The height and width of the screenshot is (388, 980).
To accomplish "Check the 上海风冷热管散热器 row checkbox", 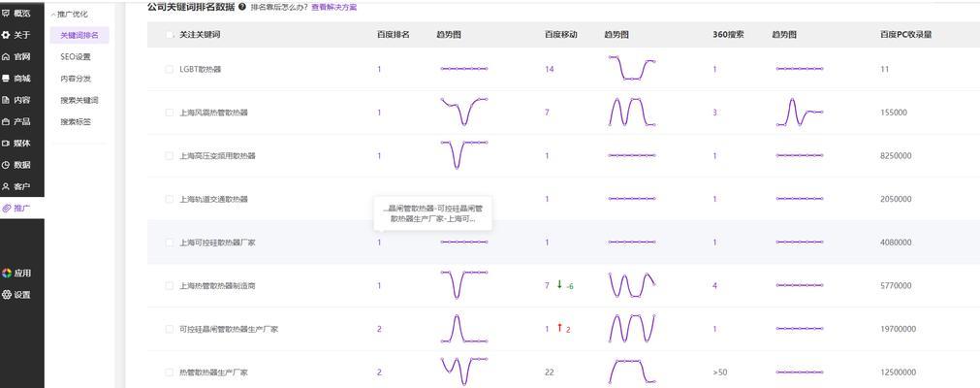I will [170, 113].
